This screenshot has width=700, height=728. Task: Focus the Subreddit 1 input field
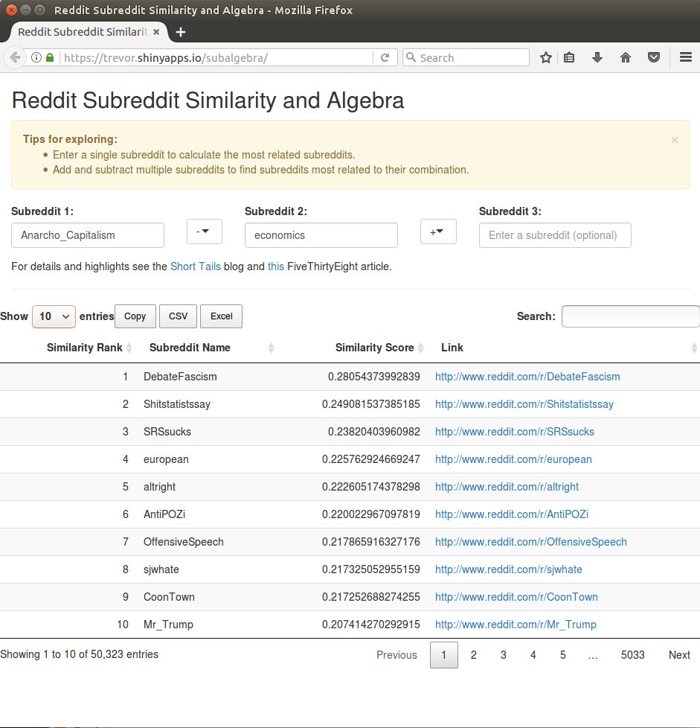point(88,235)
